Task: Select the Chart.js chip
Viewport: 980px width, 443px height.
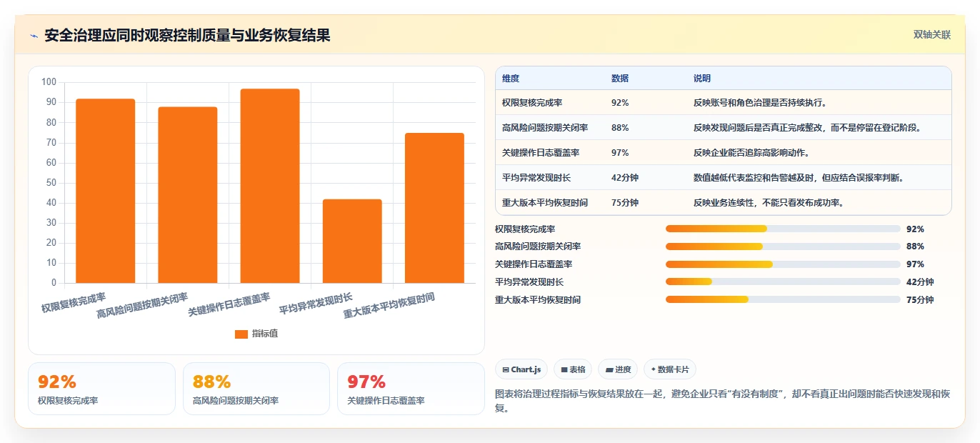Action: [522, 369]
